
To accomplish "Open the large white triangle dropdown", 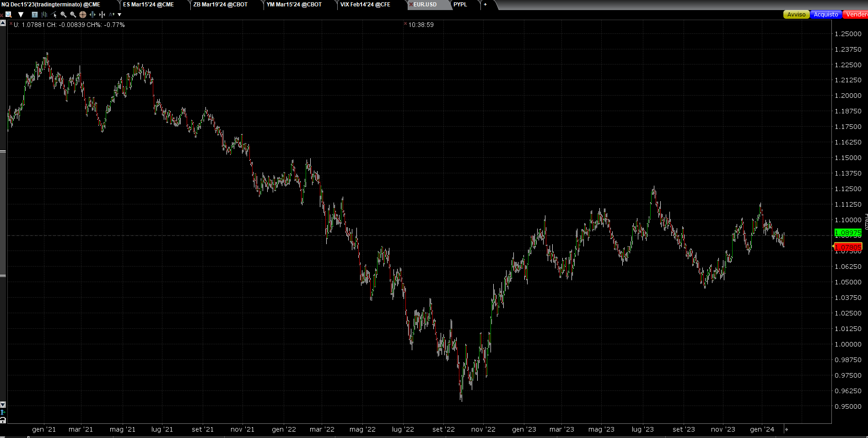I will click(x=21, y=15).
